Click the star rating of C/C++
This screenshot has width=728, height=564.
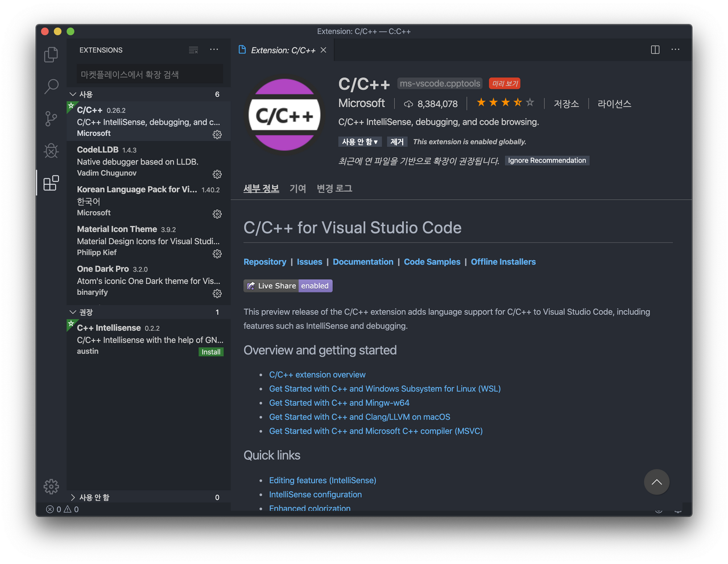click(505, 102)
